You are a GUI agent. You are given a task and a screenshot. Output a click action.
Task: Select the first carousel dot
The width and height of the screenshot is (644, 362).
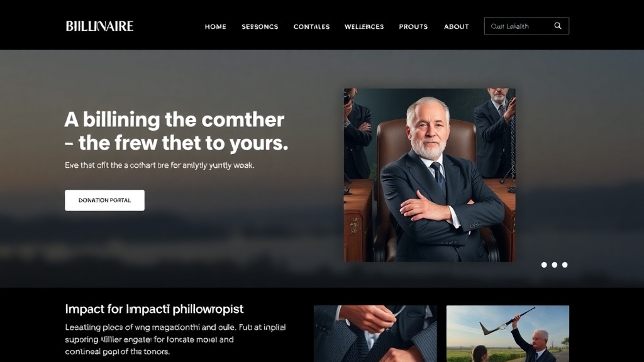pyautogui.click(x=544, y=265)
